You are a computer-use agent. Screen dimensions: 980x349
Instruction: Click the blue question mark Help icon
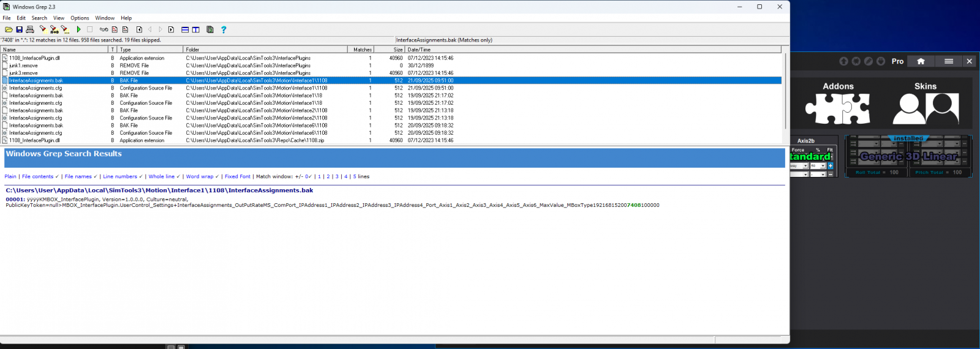[x=224, y=29]
